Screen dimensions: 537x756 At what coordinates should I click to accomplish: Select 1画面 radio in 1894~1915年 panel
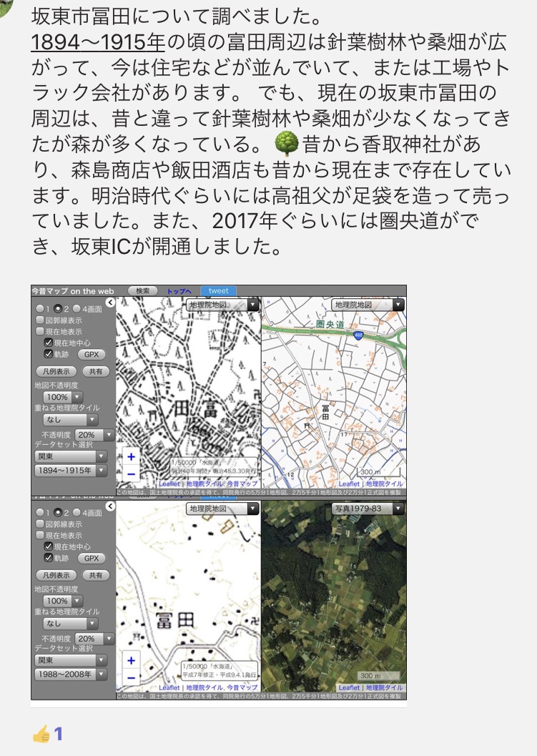[40, 308]
